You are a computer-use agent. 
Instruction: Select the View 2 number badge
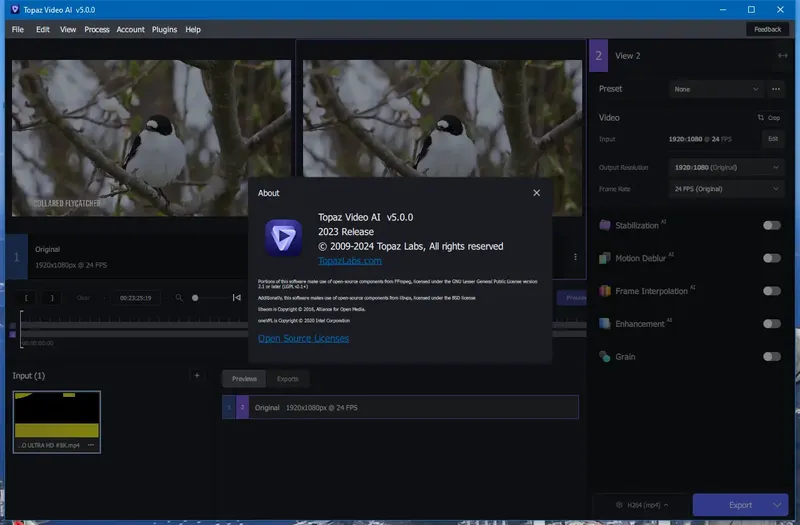[598, 56]
